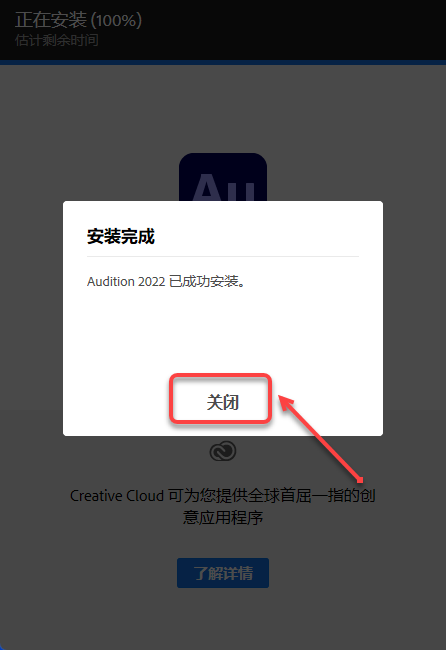Select the 安装完成 dialog heading
Screen dimensions: 446x650
(x=121, y=236)
